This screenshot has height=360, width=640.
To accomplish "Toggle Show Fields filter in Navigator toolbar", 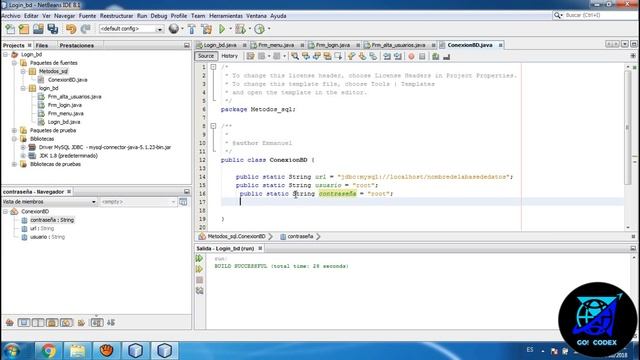I will click(24, 322).
